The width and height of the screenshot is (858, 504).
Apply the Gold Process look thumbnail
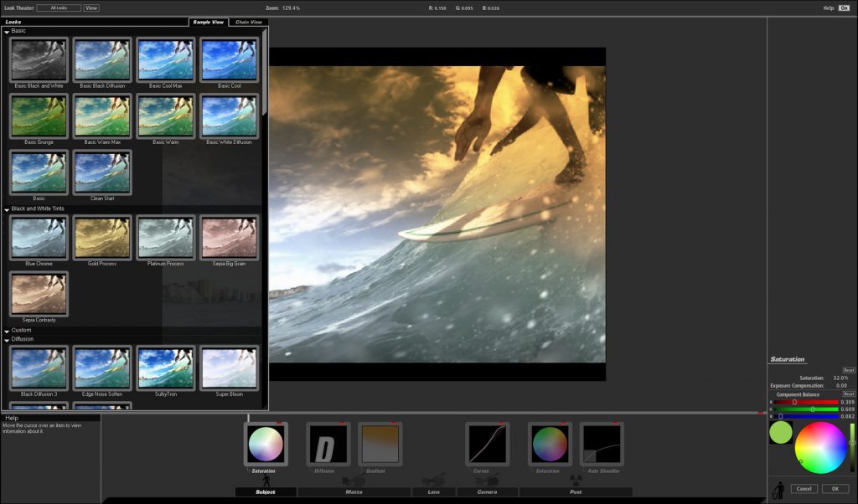click(x=102, y=238)
